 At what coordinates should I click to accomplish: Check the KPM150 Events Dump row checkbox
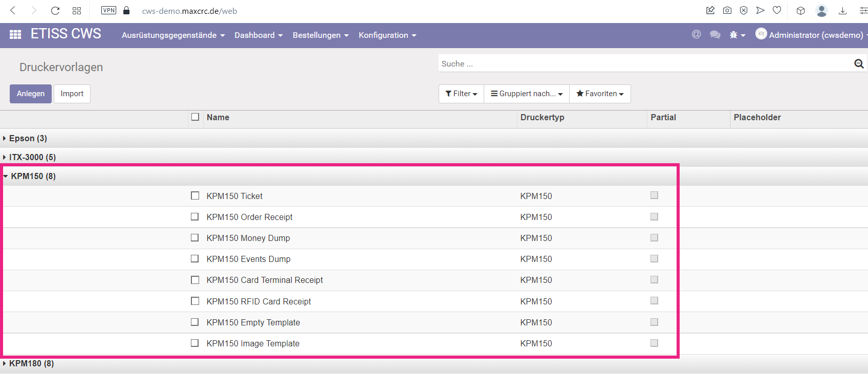(x=195, y=258)
